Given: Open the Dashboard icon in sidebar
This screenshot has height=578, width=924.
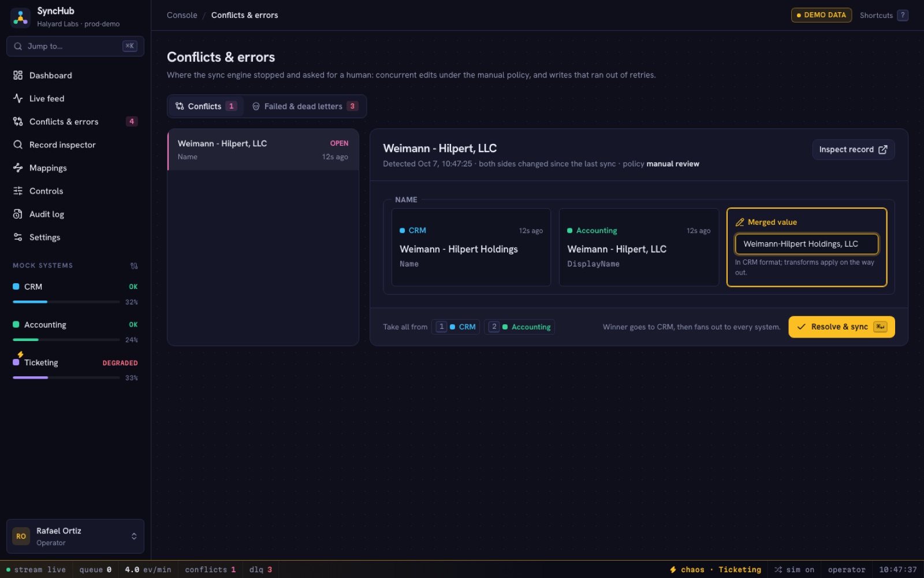Looking at the screenshot, I should 18,75.
